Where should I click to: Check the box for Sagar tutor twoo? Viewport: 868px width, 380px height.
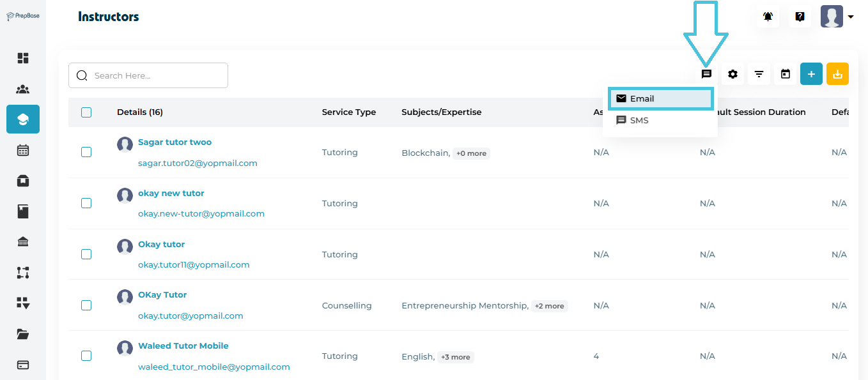point(86,152)
